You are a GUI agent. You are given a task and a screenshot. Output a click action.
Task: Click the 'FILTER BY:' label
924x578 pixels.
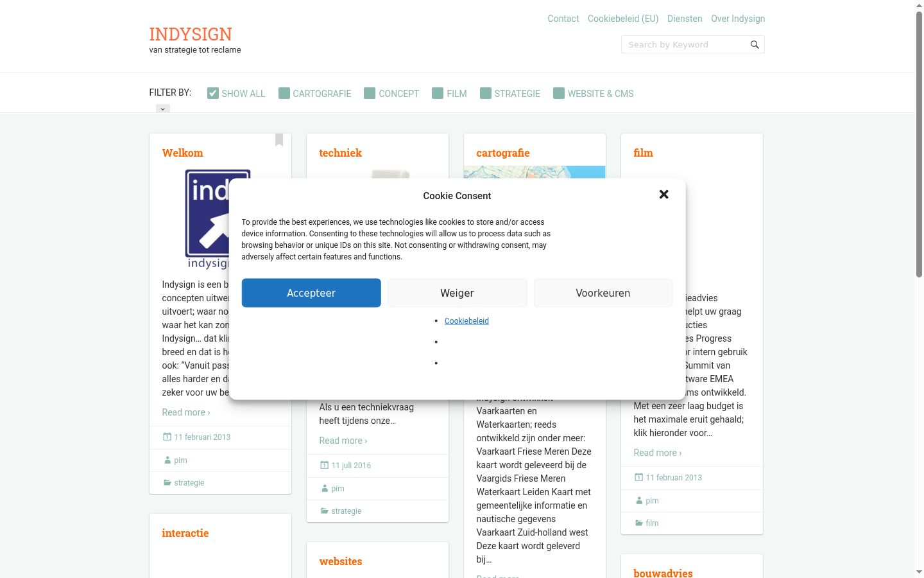(x=170, y=92)
